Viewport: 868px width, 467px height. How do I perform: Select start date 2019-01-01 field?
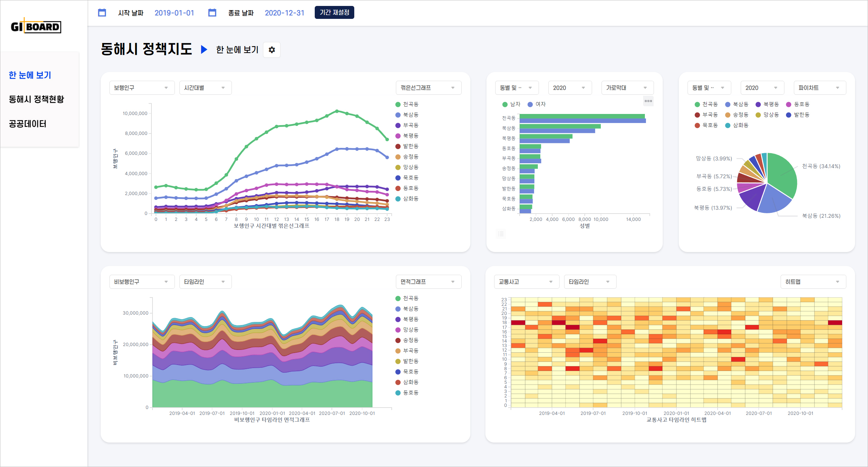pyautogui.click(x=174, y=13)
